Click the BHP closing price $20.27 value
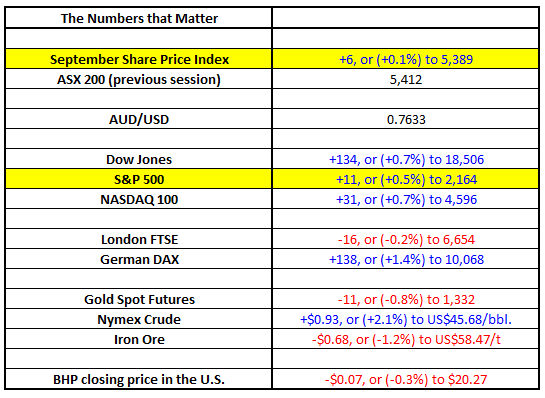This screenshot has width=545, height=398. tap(406, 379)
